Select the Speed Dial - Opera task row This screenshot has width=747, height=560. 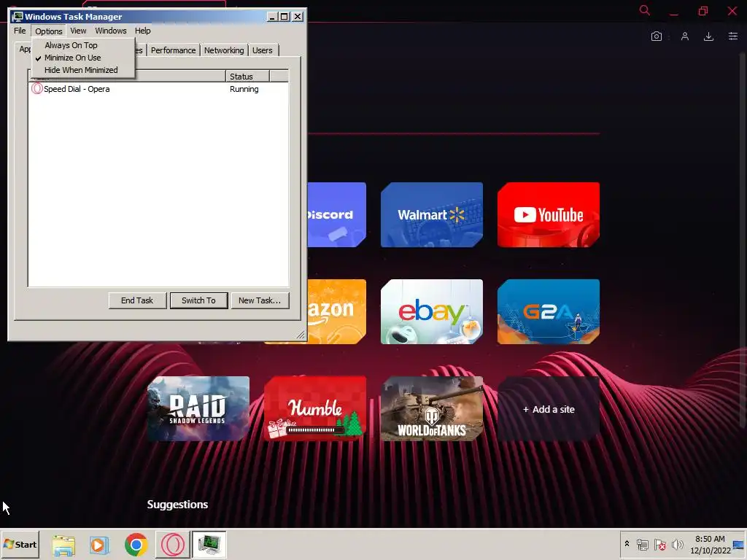(158, 89)
